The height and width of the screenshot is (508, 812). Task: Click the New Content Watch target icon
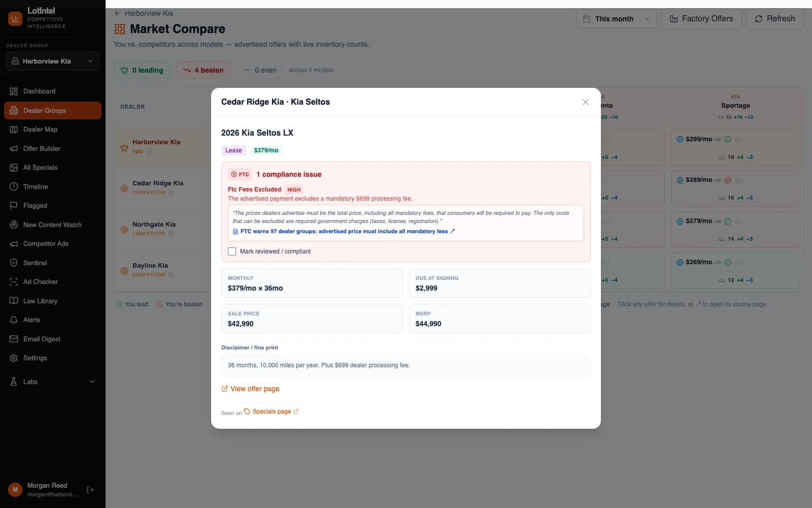coord(14,225)
